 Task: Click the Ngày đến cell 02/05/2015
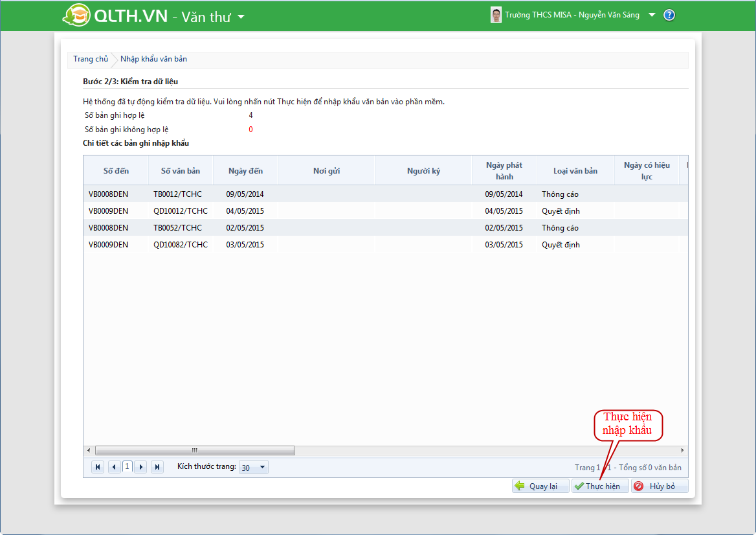tap(245, 228)
